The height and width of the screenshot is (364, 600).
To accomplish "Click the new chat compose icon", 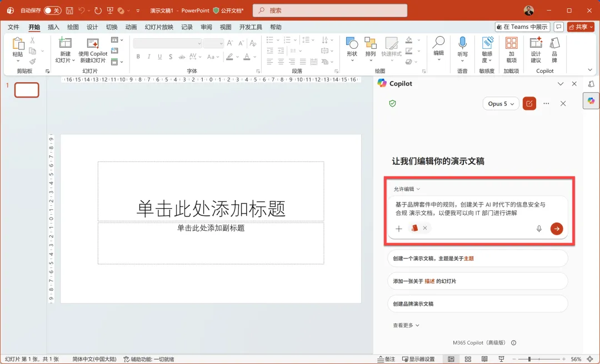I will tap(529, 104).
